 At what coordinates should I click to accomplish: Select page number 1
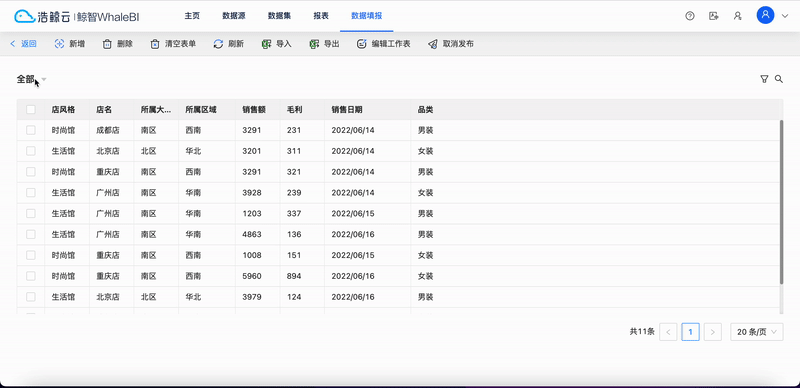(690, 332)
